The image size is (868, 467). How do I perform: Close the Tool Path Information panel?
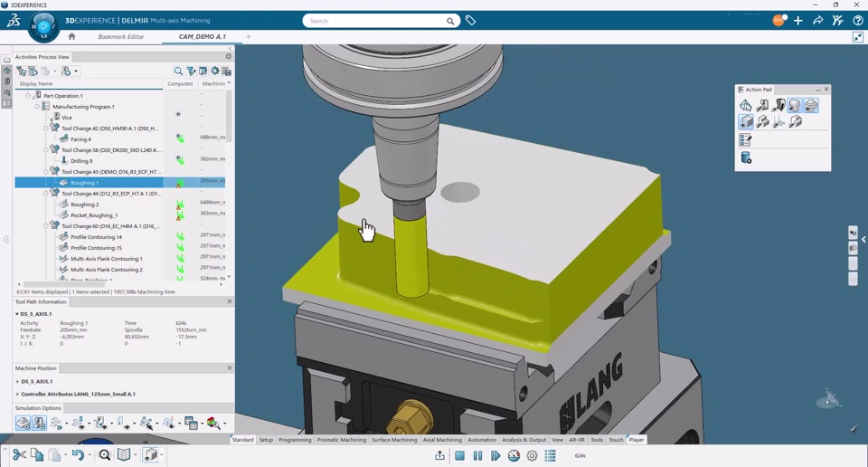[x=229, y=301]
